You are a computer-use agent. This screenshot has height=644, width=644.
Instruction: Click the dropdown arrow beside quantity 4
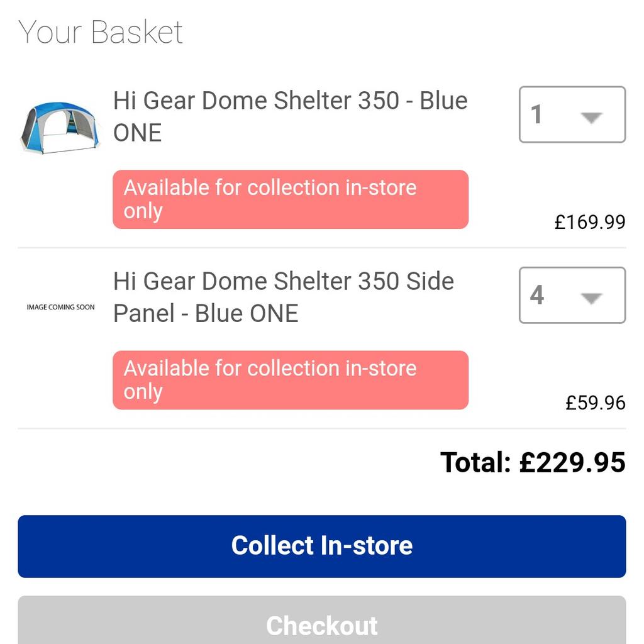click(x=591, y=298)
